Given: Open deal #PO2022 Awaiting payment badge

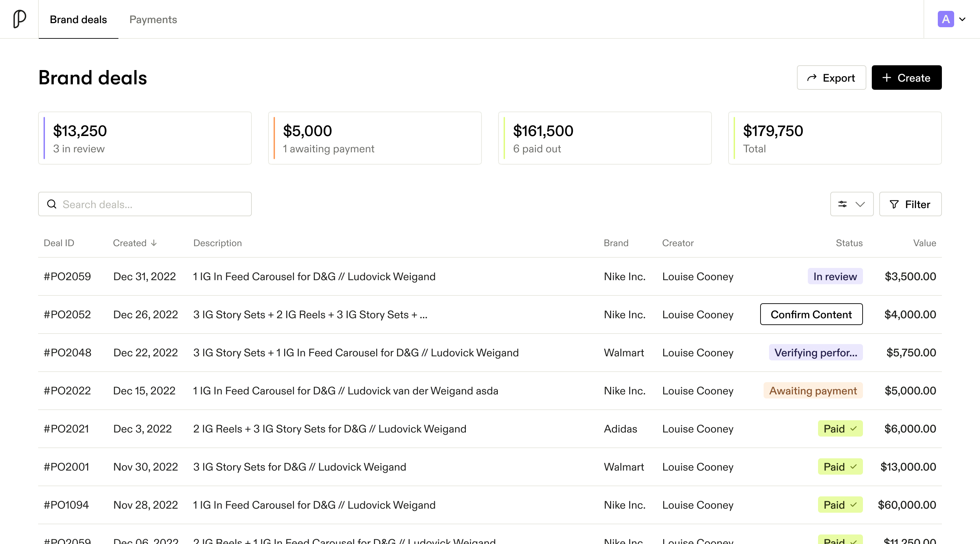Looking at the screenshot, I should click(x=813, y=390).
